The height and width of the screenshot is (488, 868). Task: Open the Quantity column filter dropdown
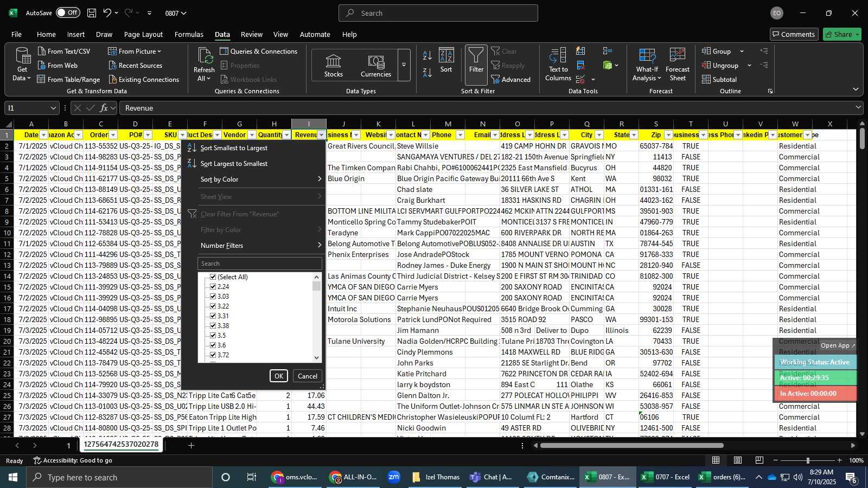point(286,135)
